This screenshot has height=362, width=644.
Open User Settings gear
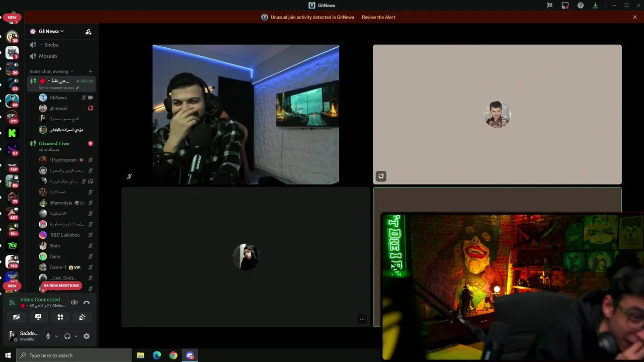click(87, 336)
